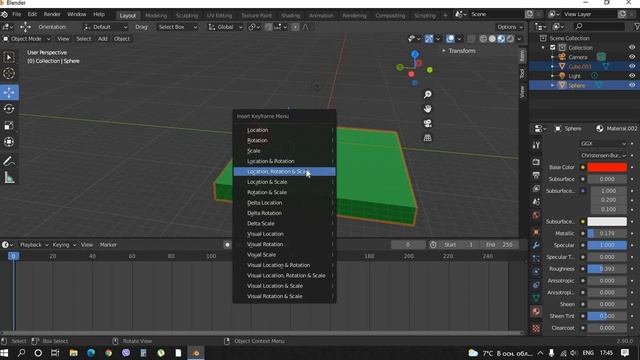Viewport: 640px width, 360px height.
Task: Open the viewport Select menu
Action: [x=84, y=39]
